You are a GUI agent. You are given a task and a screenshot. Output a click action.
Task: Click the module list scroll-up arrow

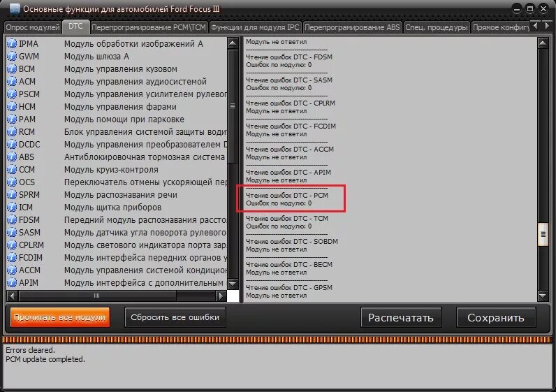coord(233,43)
